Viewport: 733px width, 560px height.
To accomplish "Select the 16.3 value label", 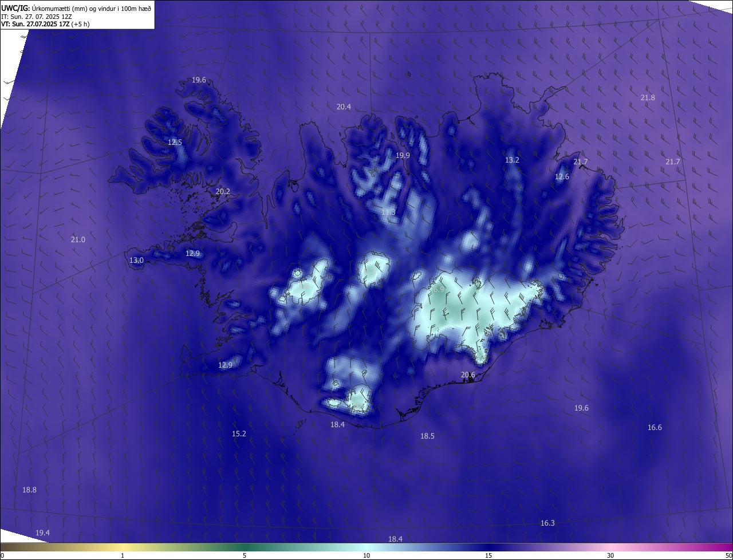I will 547,523.
